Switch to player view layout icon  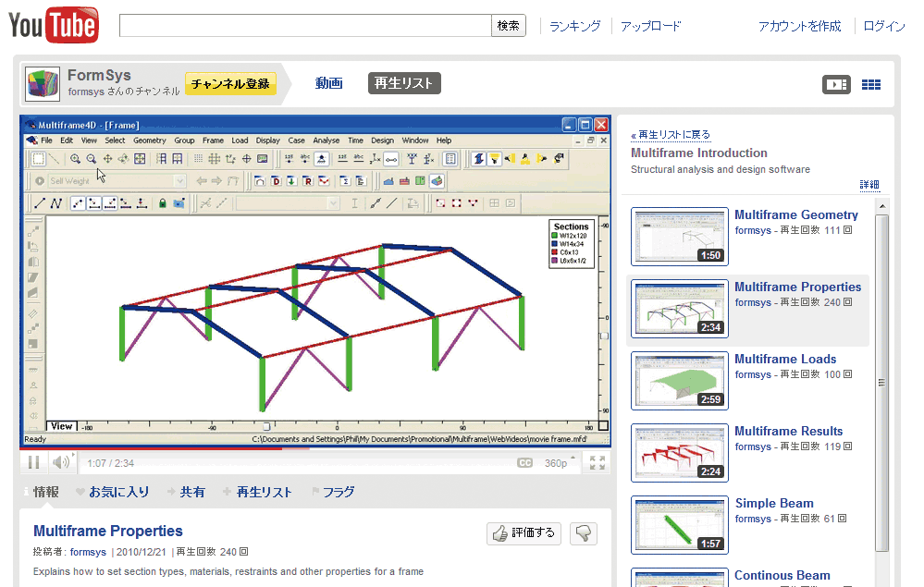836,85
